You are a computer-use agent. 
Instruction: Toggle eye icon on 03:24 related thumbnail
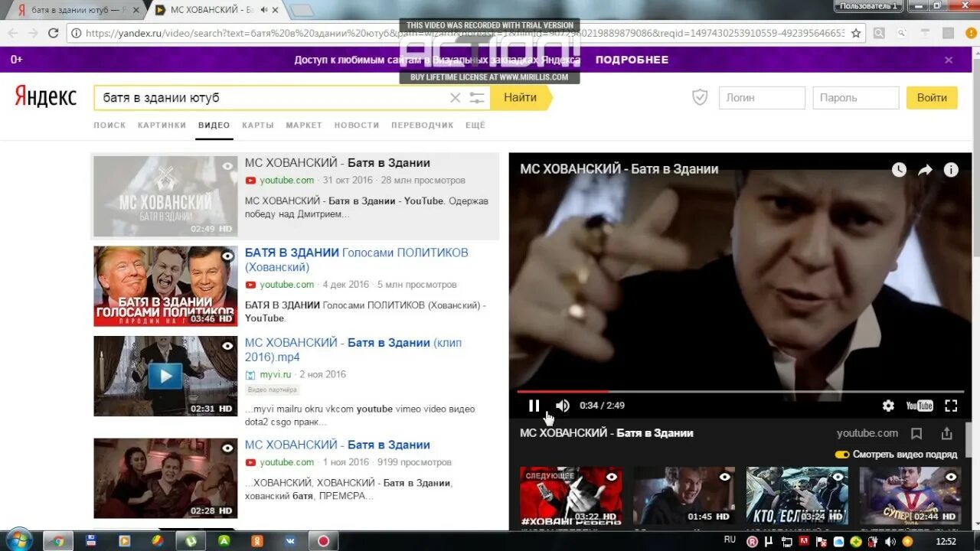click(838, 477)
